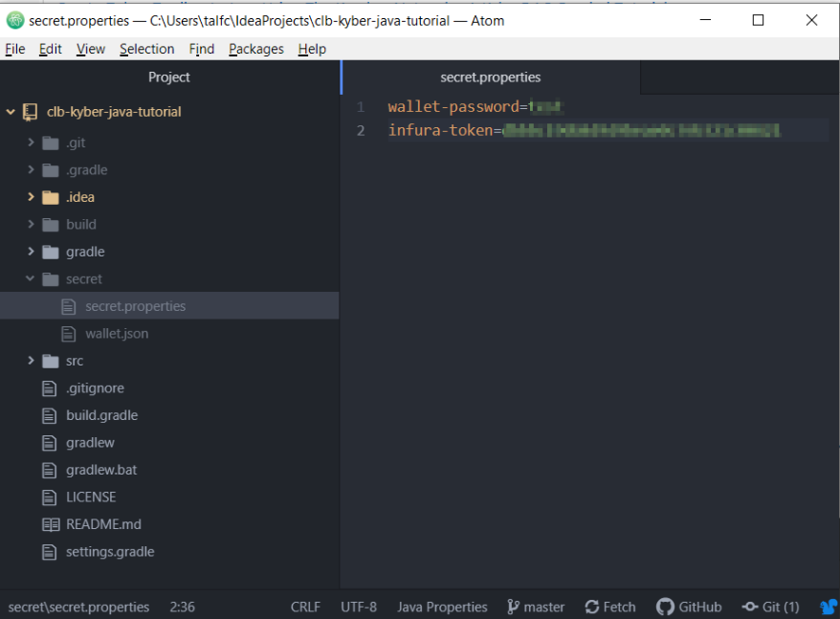Image resolution: width=840 pixels, height=619 pixels.
Task: Click the wallet.json file icon
Action: (x=68, y=334)
